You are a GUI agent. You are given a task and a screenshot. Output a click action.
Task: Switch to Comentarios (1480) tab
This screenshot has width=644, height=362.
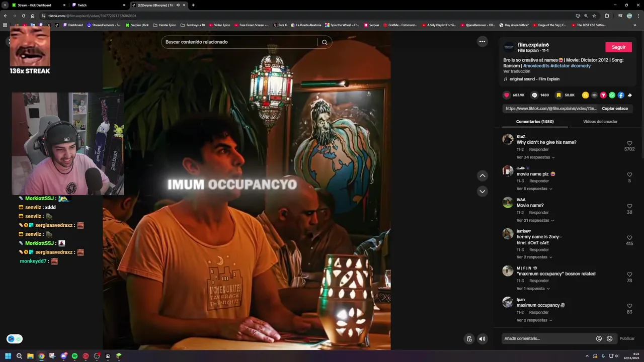(535, 122)
